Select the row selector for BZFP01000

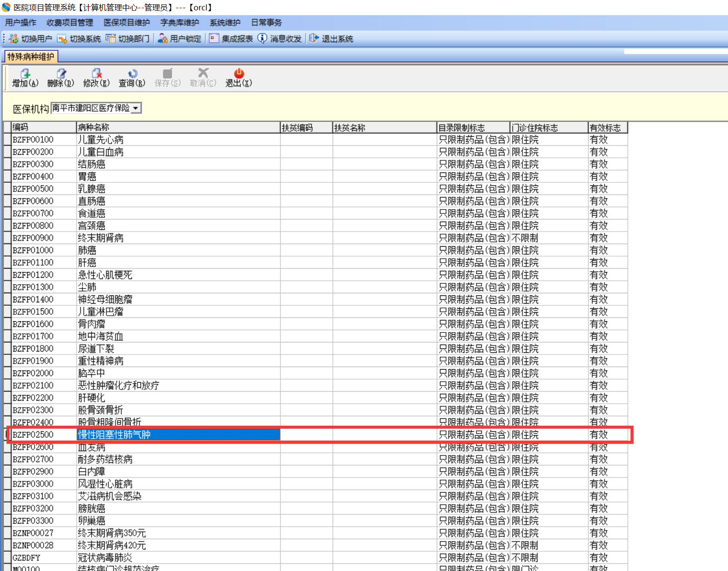tap(7, 251)
